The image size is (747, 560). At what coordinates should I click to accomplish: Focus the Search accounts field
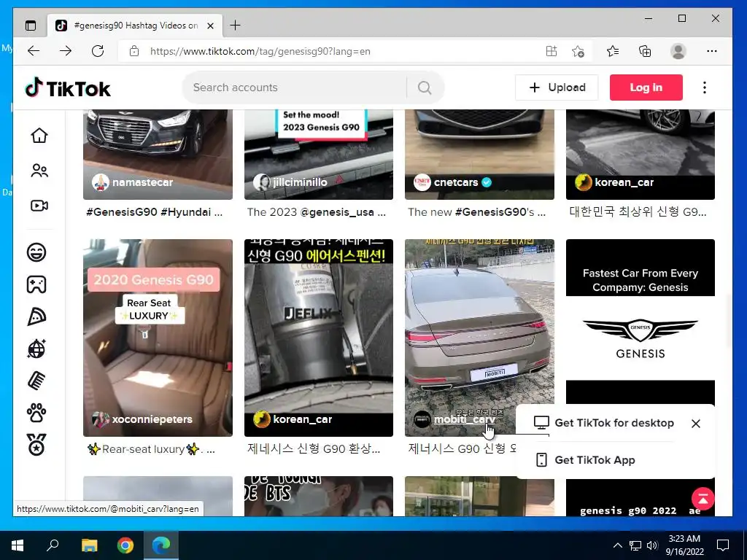pyautogui.click(x=295, y=87)
